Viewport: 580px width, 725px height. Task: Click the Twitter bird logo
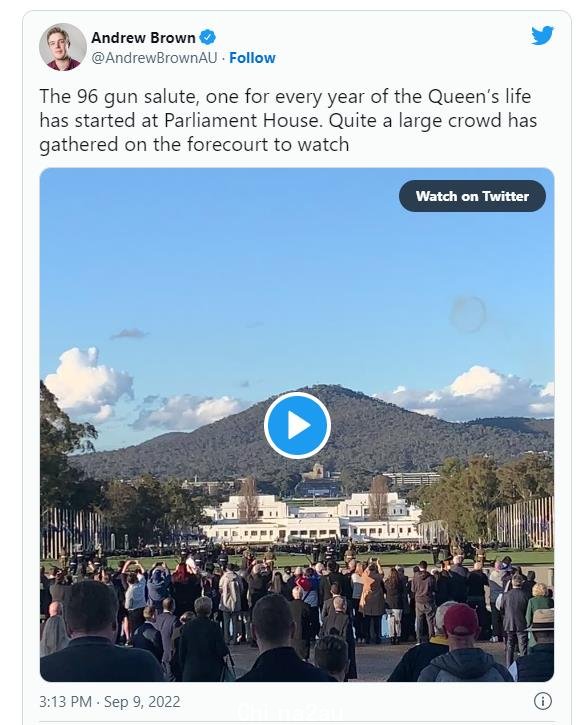click(542, 36)
